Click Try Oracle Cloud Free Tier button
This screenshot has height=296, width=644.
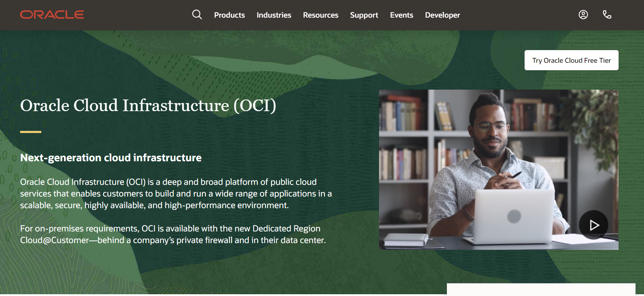[x=571, y=60]
